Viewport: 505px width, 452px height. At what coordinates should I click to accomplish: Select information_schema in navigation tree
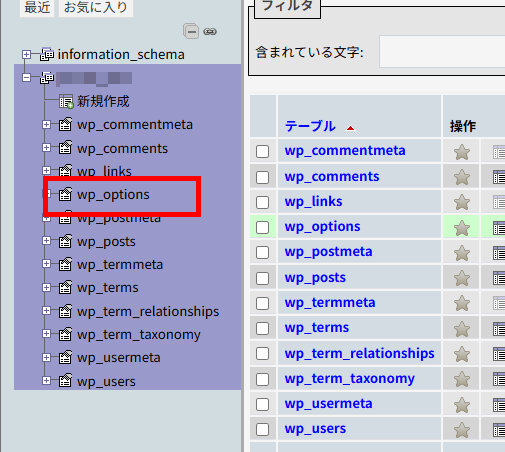(121, 54)
